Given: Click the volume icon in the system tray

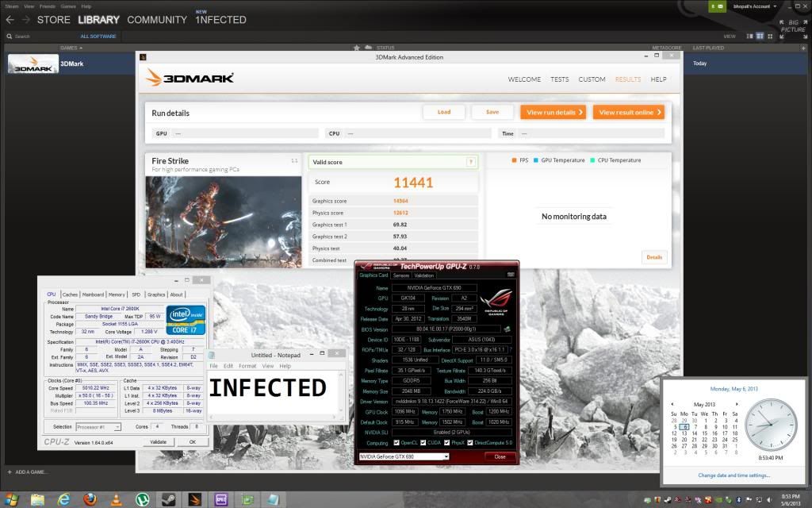Looking at the screenshot, I should [768, 500].
